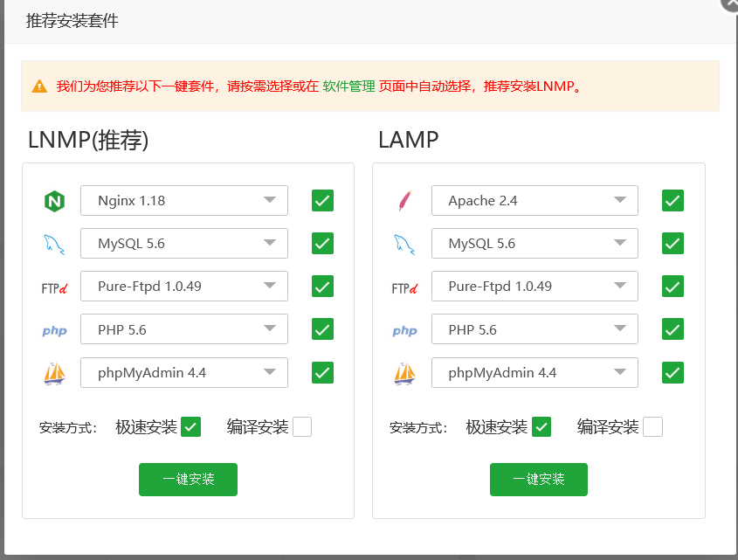Click the MySQL dolphin icon in LNMP
This screenshot has width=738, height=560.
55,245
